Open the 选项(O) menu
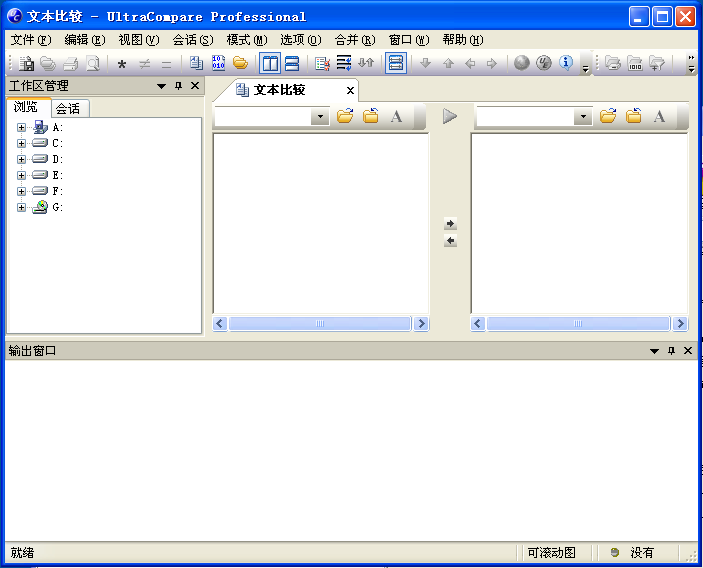This screenshot has height=568, width=703. 301,40
